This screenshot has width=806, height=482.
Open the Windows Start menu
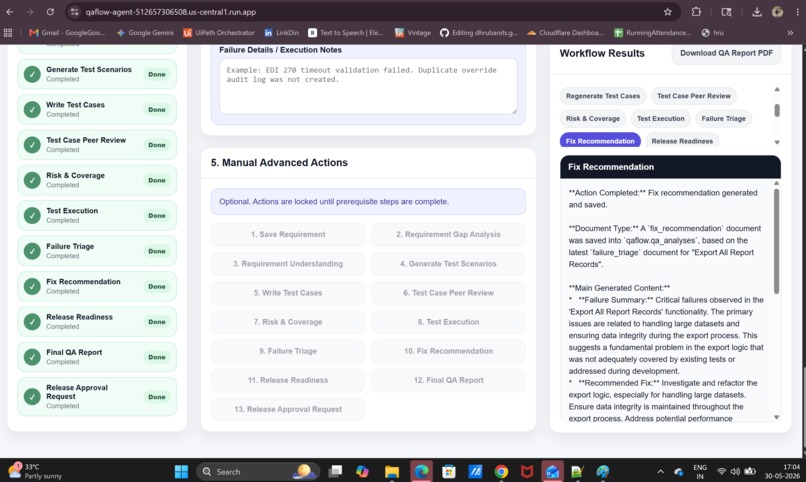(x=181, y=471)
